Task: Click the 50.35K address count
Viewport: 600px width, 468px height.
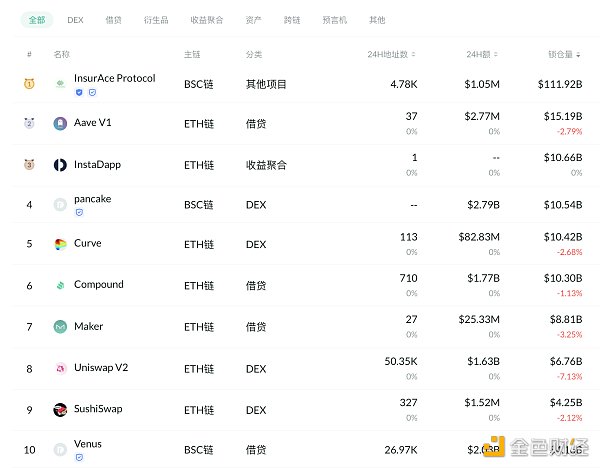Action: point(401,361)
